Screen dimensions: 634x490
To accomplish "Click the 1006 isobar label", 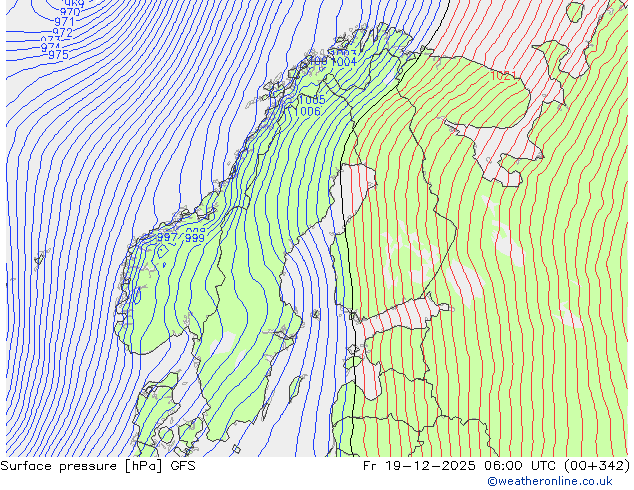I will pos(308,111).
